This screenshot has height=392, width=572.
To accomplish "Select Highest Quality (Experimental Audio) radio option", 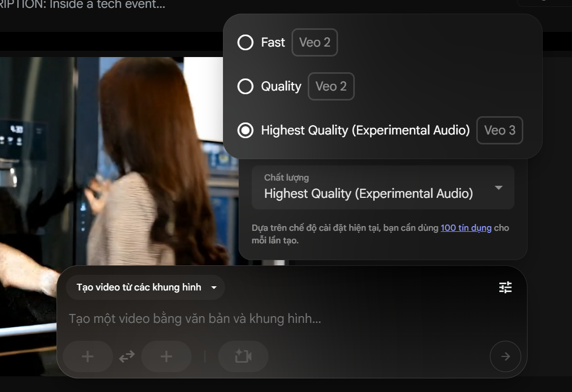I will [x=245, y=130].
